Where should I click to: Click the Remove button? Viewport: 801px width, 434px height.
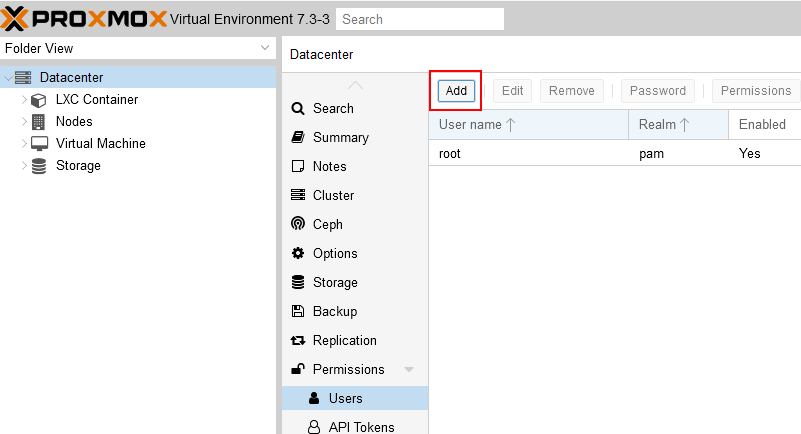coord(572,90)
